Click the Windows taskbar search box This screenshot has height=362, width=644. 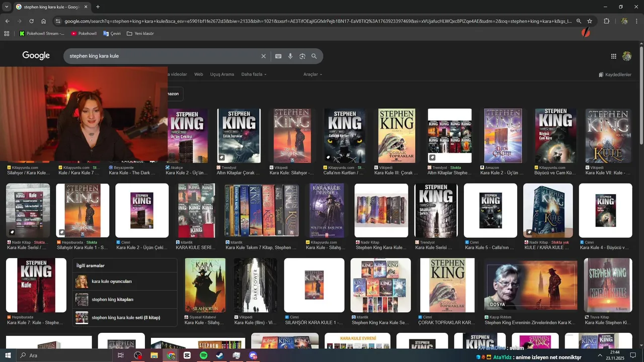pyautogui.click(x=65, y=355)
